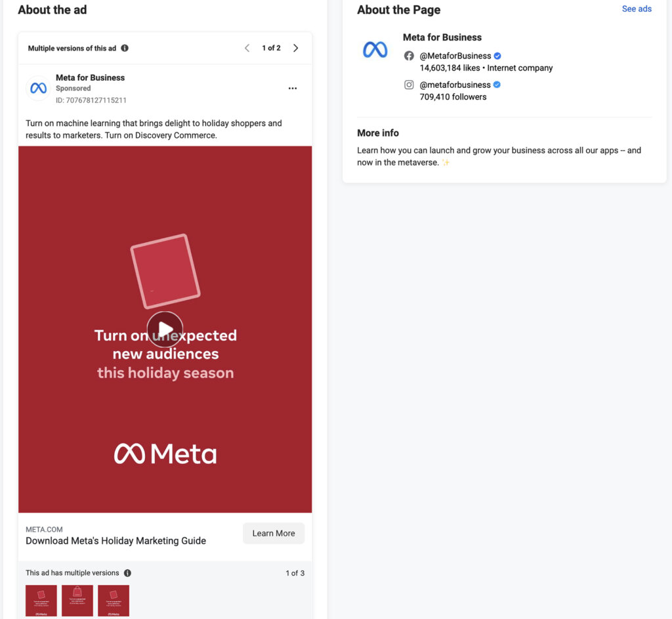Click the Meta logo avatar on the sponsored ad
The height and width of the screenshot is (619, 672).
click(x=37, y=88)
